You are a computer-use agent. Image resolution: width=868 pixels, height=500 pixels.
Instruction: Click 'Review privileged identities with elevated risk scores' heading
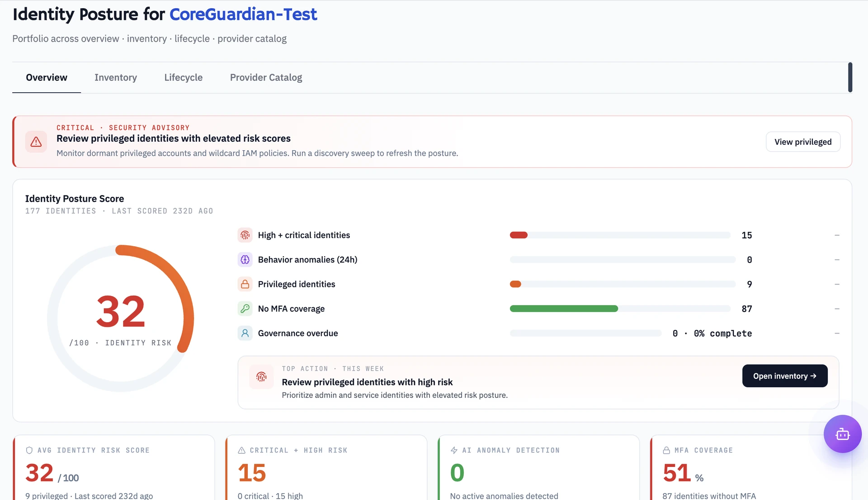click(174, 138)
